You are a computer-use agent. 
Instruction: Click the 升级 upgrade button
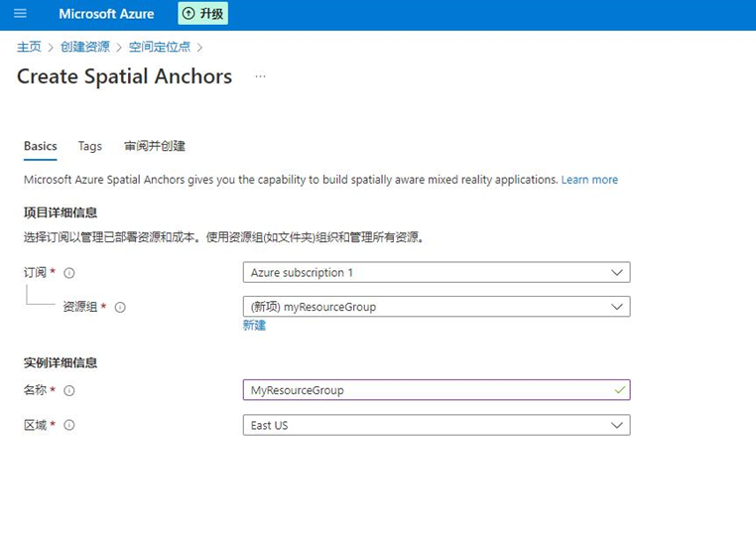point(203,14)
